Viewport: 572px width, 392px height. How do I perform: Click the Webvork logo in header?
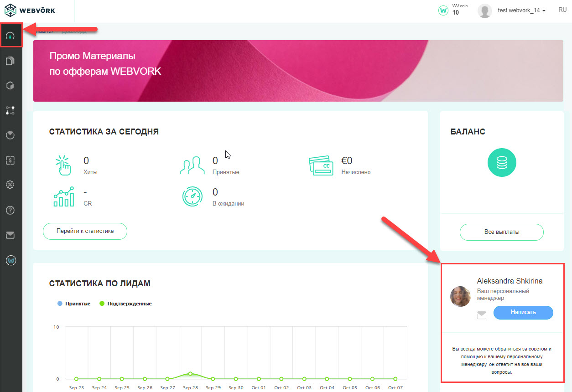click(x=30, y=10)
